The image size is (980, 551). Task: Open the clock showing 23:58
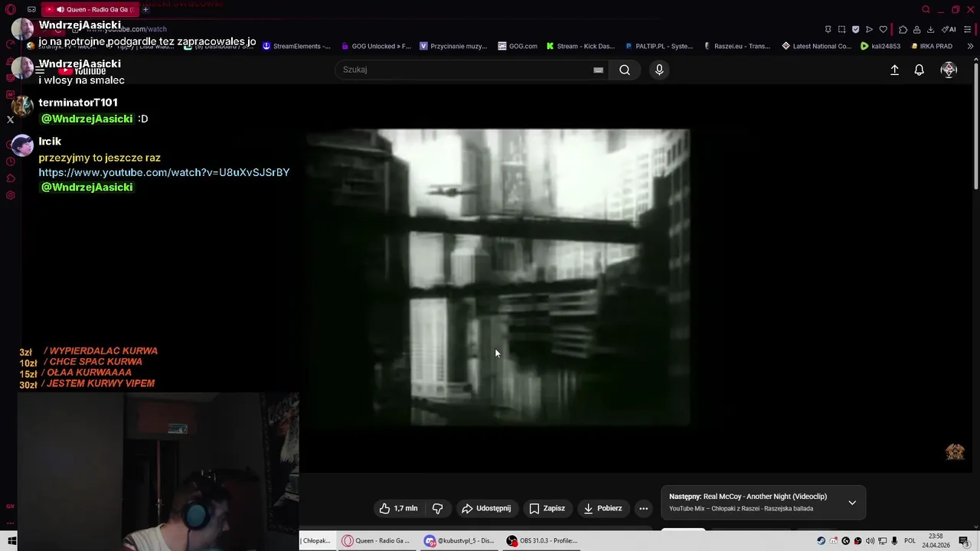[936, 541]
